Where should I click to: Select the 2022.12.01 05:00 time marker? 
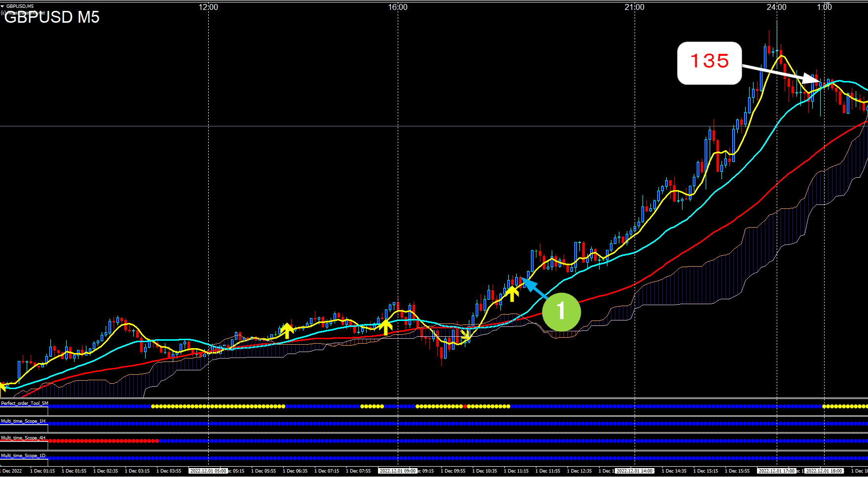click(208, 471)
